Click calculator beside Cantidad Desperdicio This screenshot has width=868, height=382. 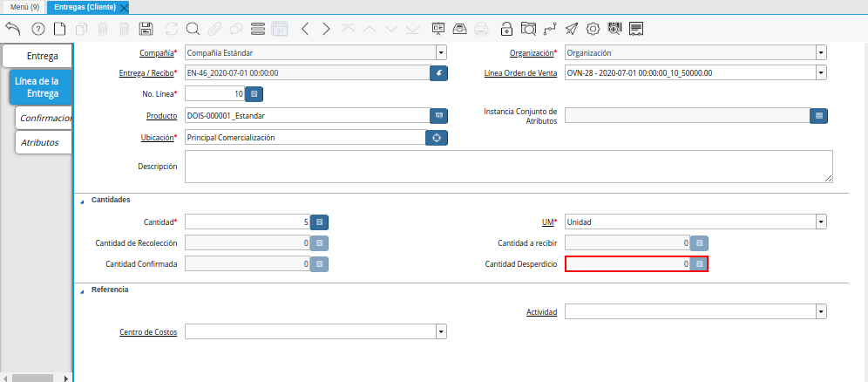tap(699, 264)
